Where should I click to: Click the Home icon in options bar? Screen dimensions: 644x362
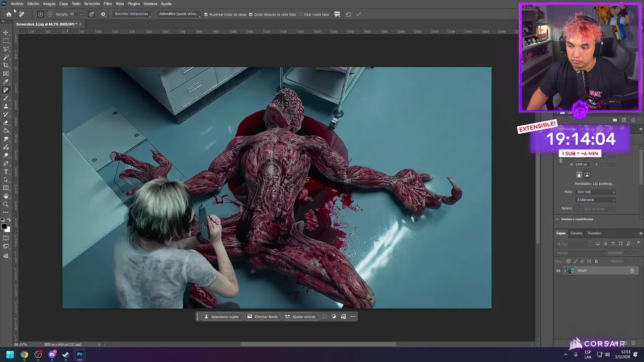[9, 14]
